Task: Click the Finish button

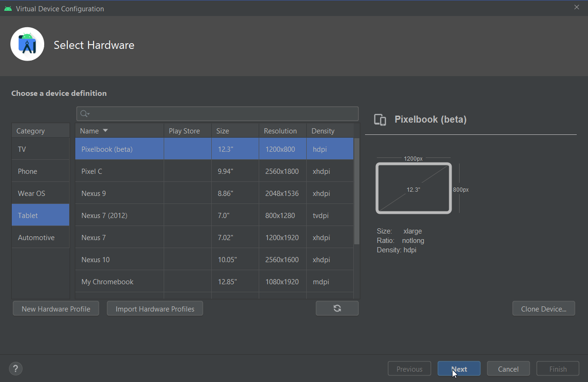Action: click(558, 369)
